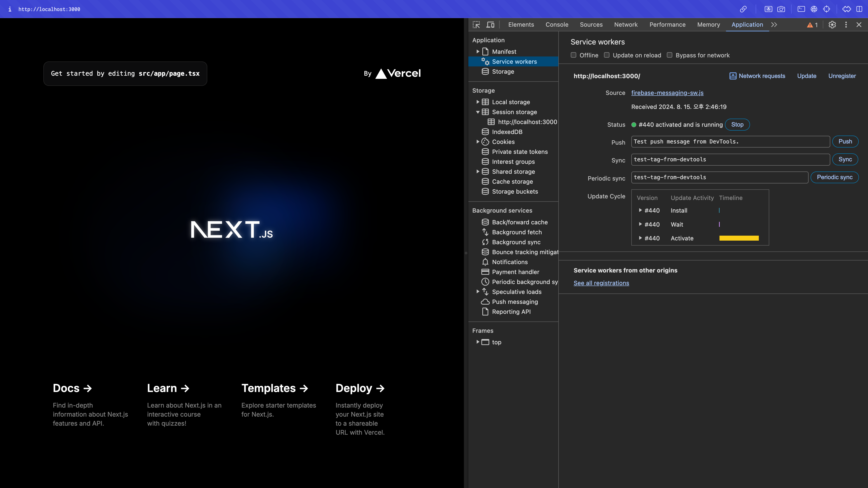
Task: Click the copy link icon in top bar
Action: [x=743, y=9]
